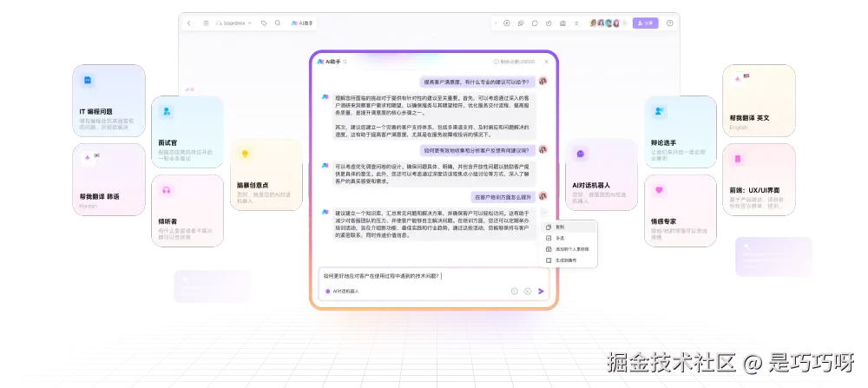This screenshot has height=388, width=868.
Task: Open search via the magnifier icon
Action: [278, 23]
